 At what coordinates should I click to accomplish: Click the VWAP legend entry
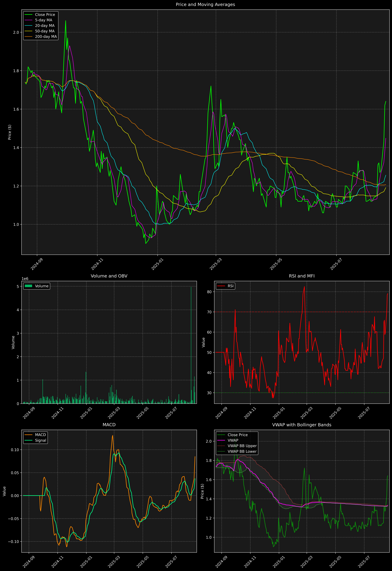click(233, 440)
